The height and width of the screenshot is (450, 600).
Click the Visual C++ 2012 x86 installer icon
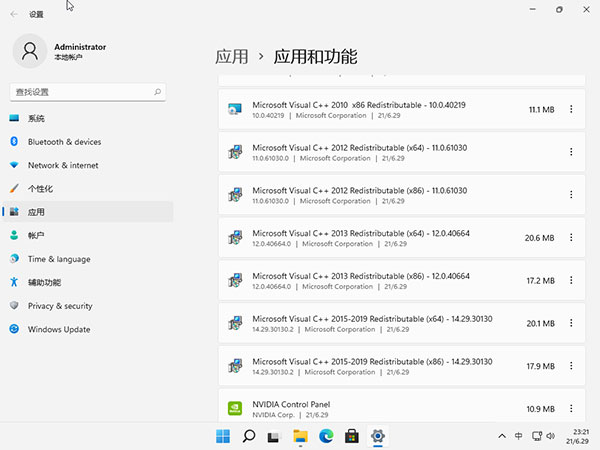click(x=235, y=195)
